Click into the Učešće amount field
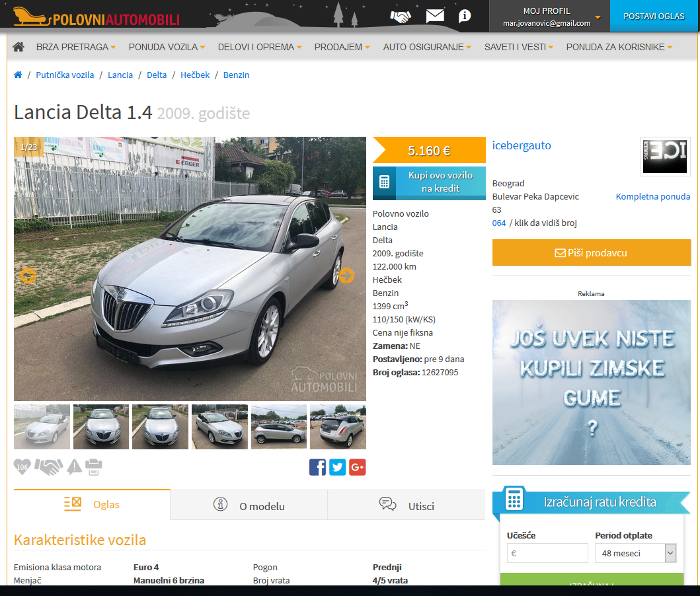 click(x=547, y=553)
